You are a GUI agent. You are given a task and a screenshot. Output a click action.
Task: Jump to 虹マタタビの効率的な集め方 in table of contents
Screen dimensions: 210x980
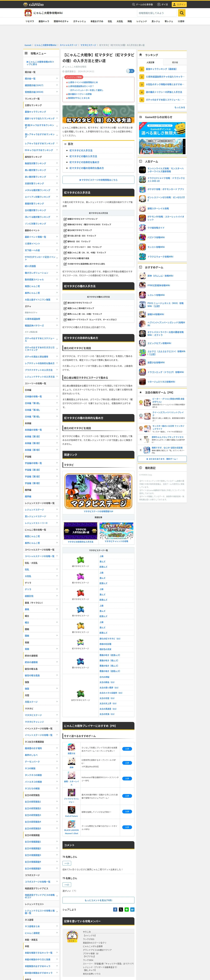[84, 162]
